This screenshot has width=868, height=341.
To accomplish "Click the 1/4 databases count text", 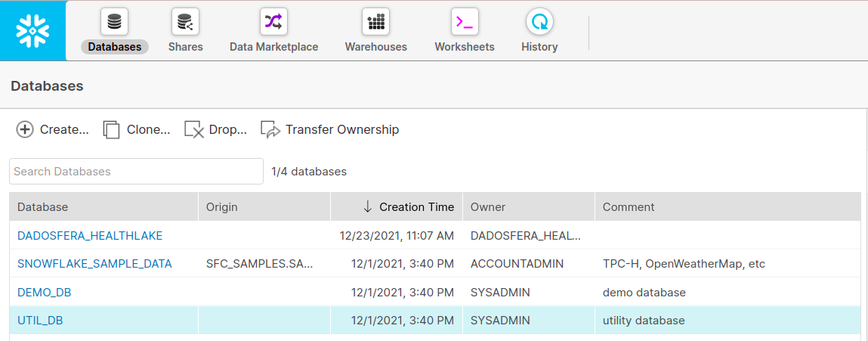I will coord(309,172).
